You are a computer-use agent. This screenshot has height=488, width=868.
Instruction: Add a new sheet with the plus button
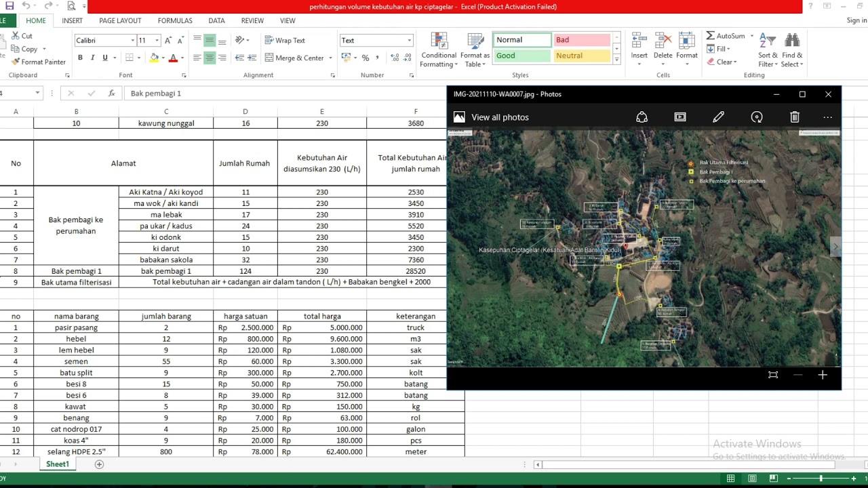click(x=99, y=464)
